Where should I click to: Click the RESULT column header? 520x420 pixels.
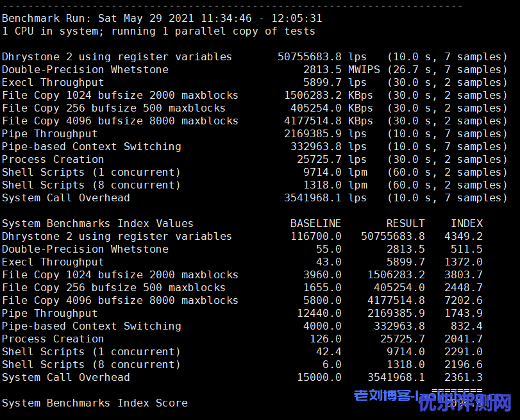coord(405,224)
